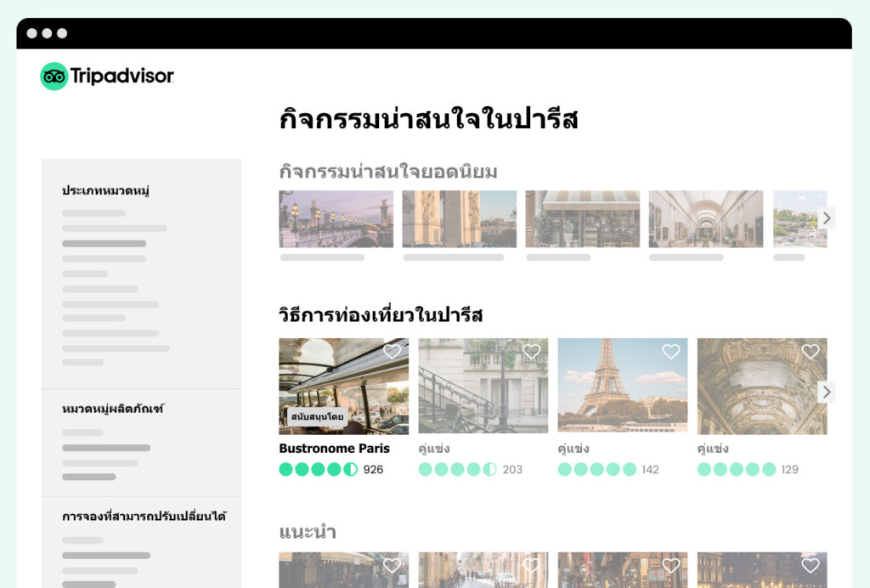Image resolution: width=870 pixels, height=588 pixels.
Task: Click the กิจกรรมน่าสนใจยอดนิยม section heading
Action: (388, 172)
